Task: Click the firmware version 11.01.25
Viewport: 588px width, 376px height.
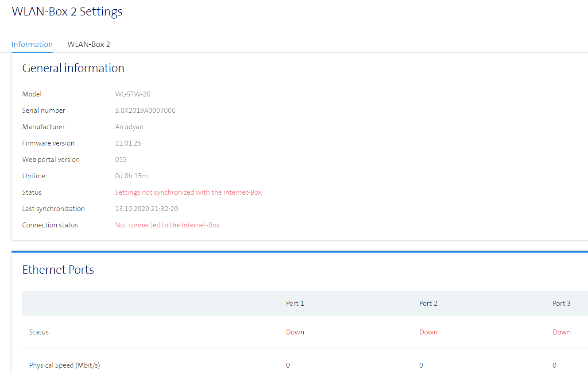Action: pos(128,143)
